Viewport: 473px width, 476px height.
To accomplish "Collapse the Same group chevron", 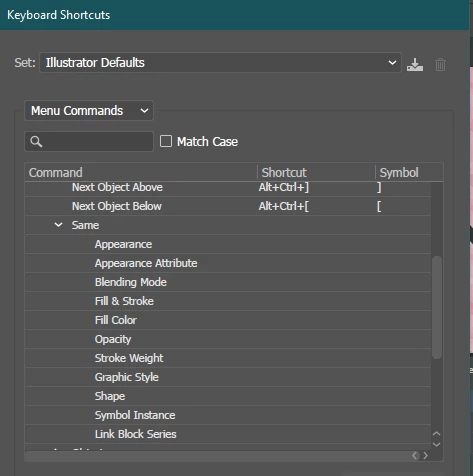I will 58,225.
